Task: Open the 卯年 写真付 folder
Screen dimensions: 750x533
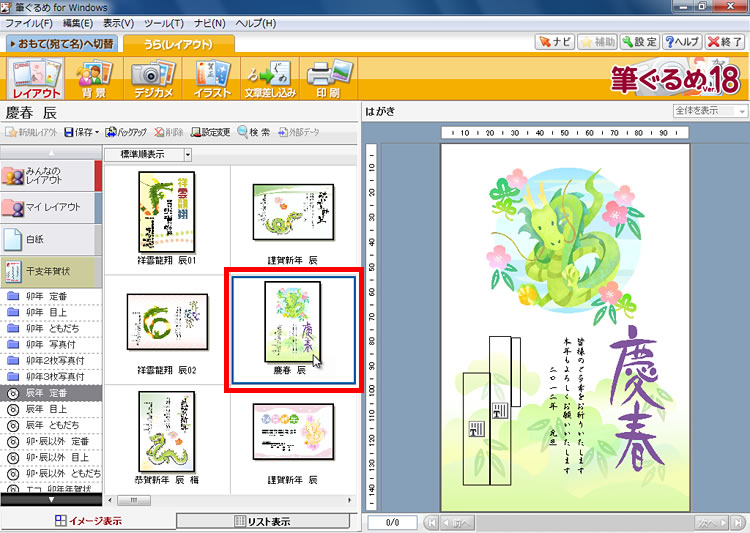Action: click(x=51, y=344)
